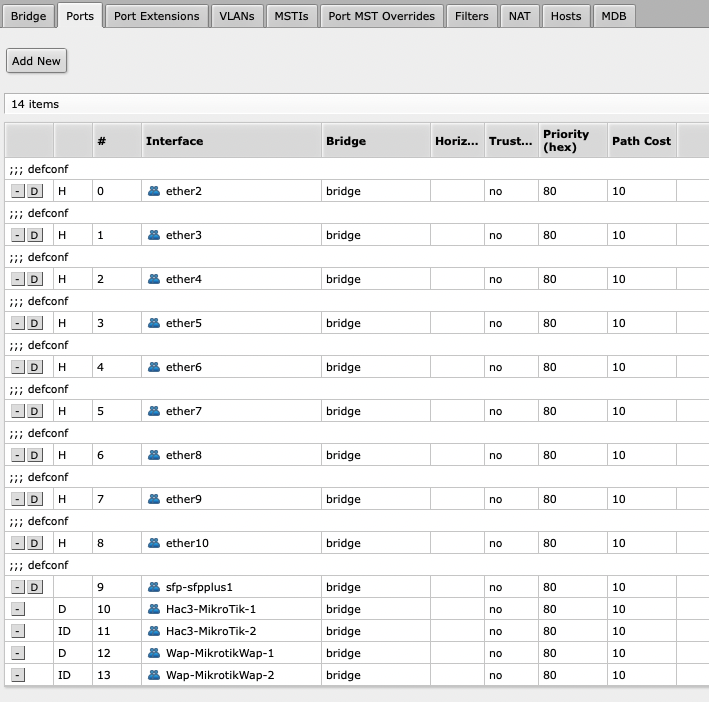Open the sfp-sfpplus1 interface entry
709x702 pixels.
[199, 587]
